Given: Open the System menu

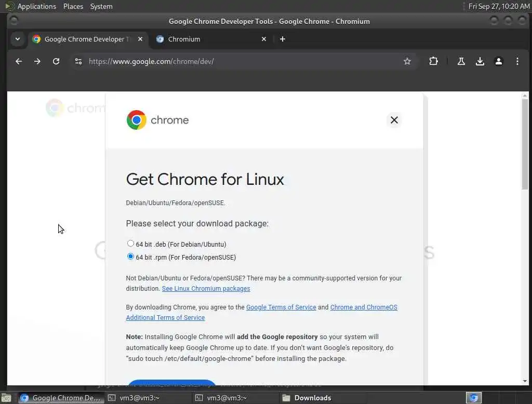Looking at the screenshot, I should pos(101,6).
